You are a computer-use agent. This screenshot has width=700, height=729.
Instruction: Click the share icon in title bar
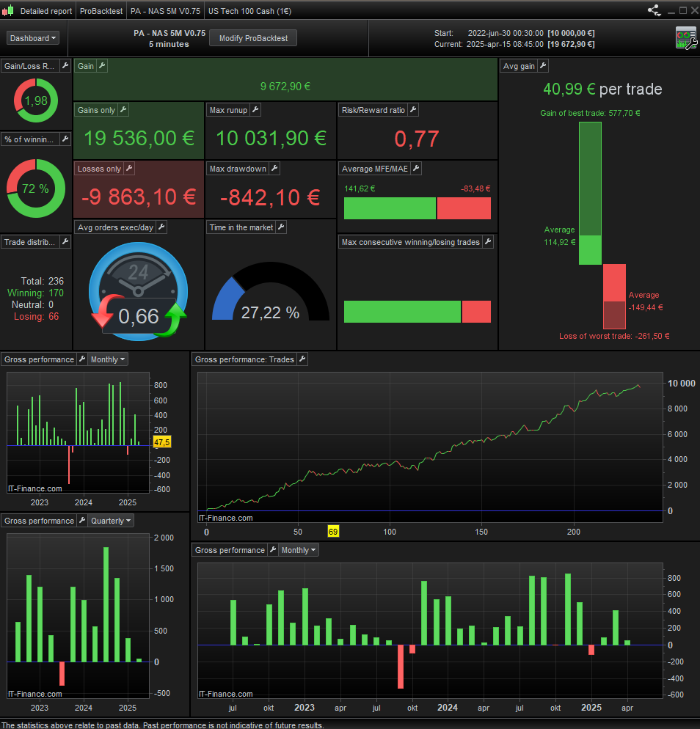(x=655, y=10)
